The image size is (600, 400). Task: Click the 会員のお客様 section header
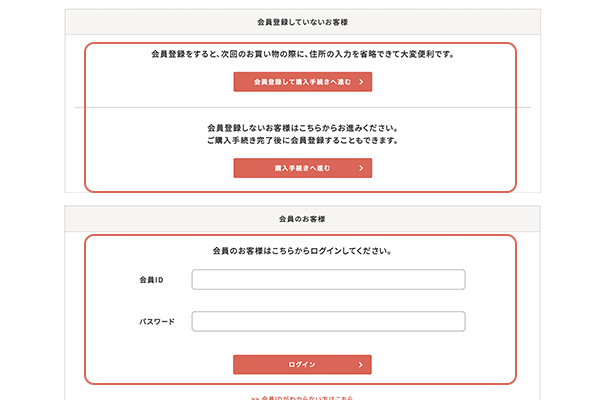tap(302, 218)
